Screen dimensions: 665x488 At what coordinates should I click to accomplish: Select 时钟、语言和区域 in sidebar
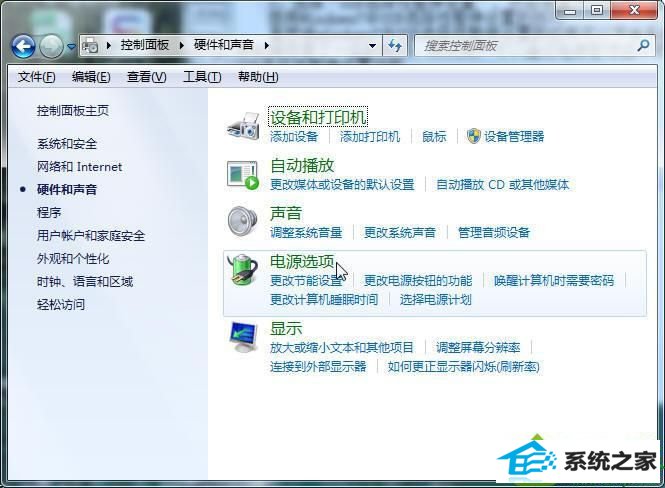click(85, 281)
